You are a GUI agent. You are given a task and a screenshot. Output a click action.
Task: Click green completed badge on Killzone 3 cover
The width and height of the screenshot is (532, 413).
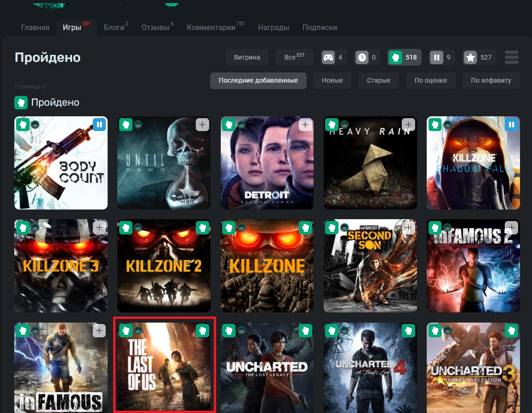click(x=23, y=227)
